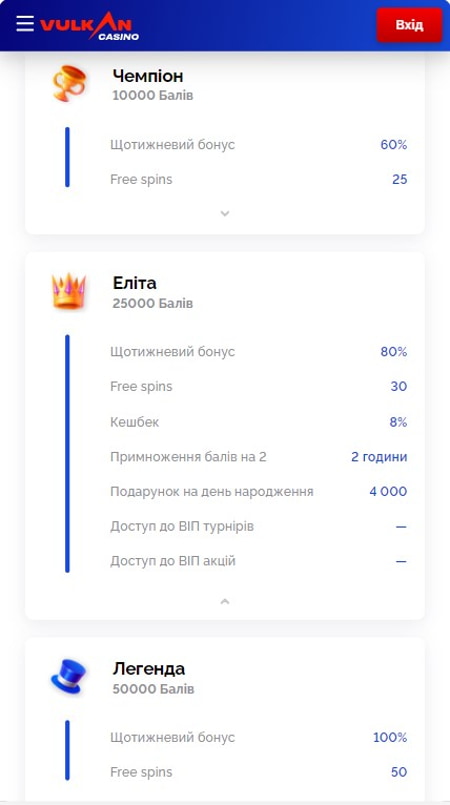Click the 100% bonus value under Легенда
The image size is (450, 805).
click(x=390, y=737)
